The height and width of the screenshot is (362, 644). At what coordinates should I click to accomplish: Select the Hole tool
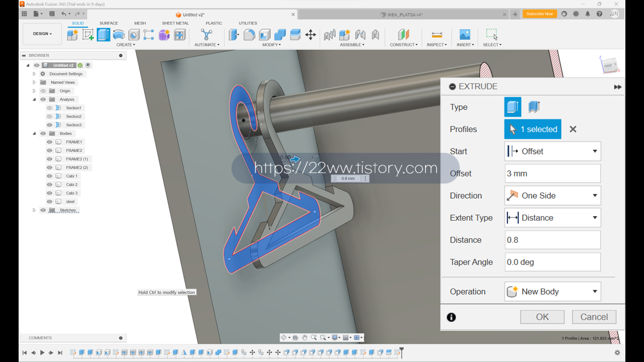pos(134,35)
